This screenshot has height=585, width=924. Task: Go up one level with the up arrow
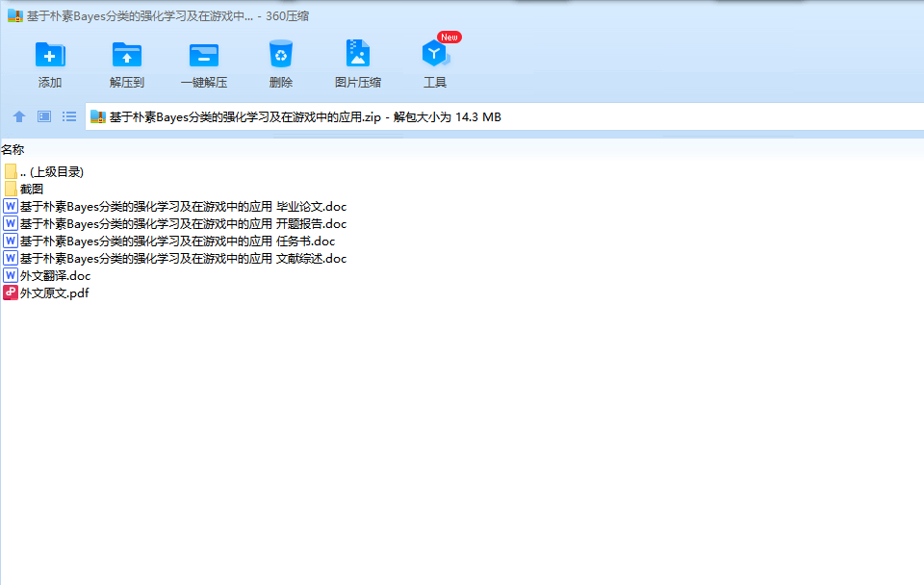click(19, 116)
